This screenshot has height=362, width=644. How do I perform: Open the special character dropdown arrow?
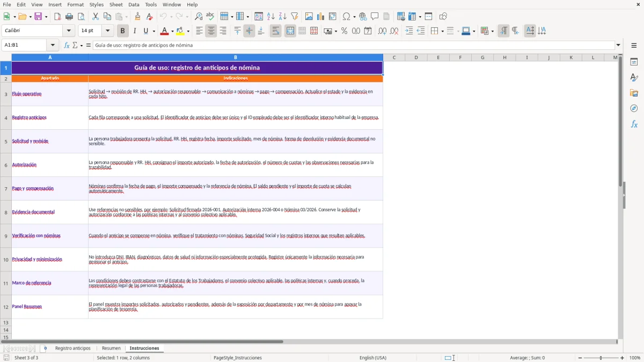click(354, 17)
